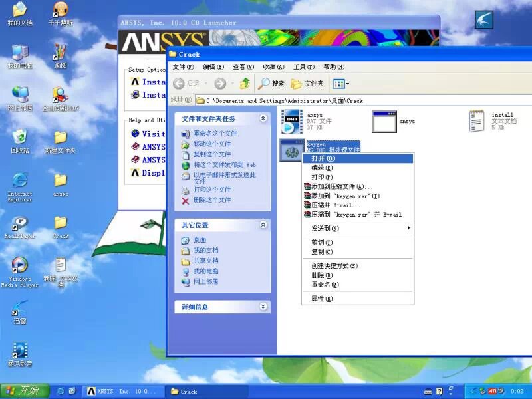
Task: Select the Crack folder on the desktop
Action: click(x=61, y=227)
